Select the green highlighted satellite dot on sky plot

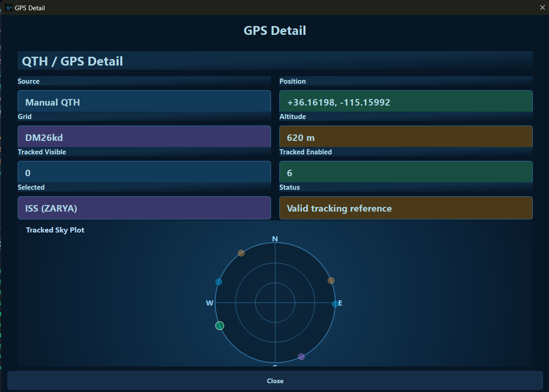pyautogui.click(x=219, y=326)
